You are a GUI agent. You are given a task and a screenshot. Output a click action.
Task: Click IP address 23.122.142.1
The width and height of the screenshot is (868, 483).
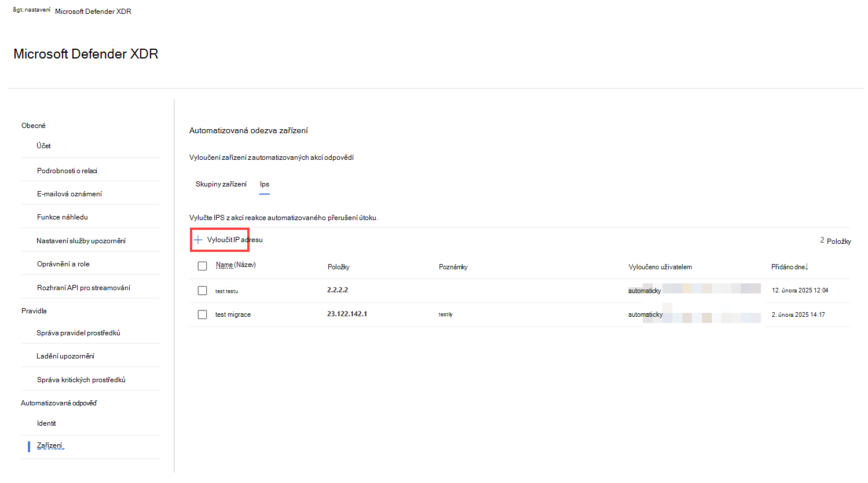click(x=347, y=314)
